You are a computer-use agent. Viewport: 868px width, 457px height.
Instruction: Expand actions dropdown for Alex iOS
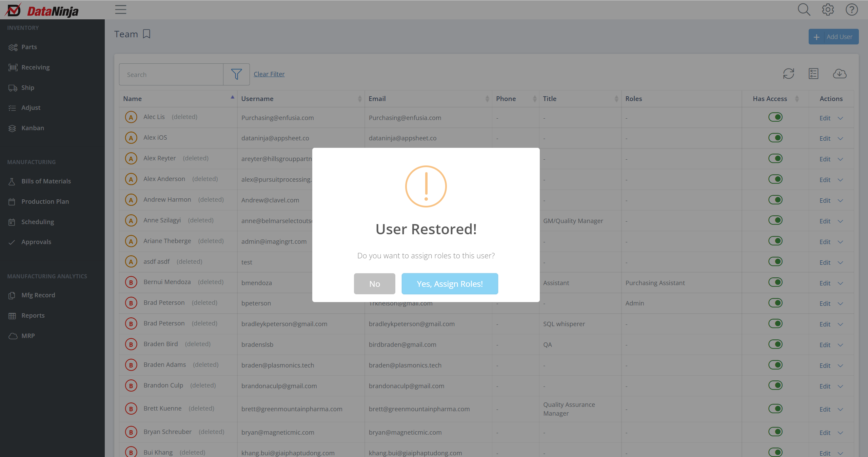(840, 139)
